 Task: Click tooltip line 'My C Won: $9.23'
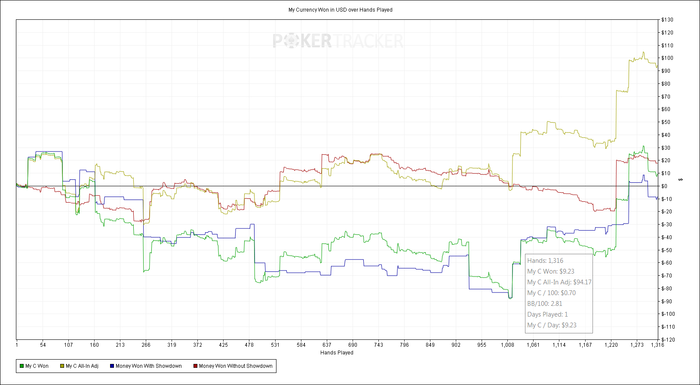click(x=550, y=271)
